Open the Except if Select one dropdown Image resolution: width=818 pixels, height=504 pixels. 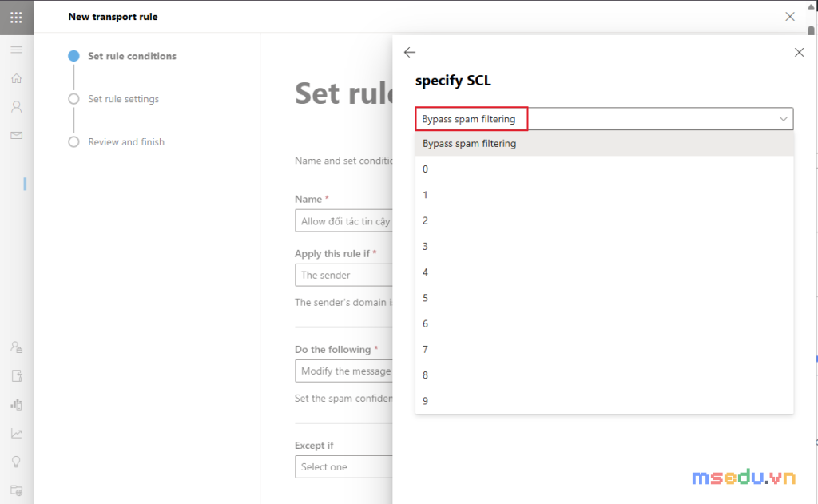pos(343,467)
